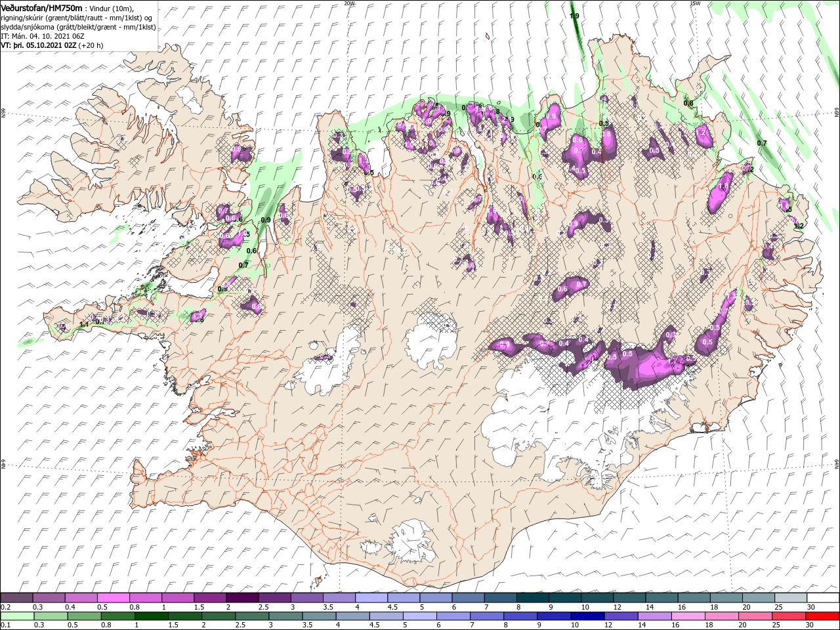Pick light pink lower swatch between 16 and 18
The width and height of the screenshot is (840, 630).
(x=688, y=616)
